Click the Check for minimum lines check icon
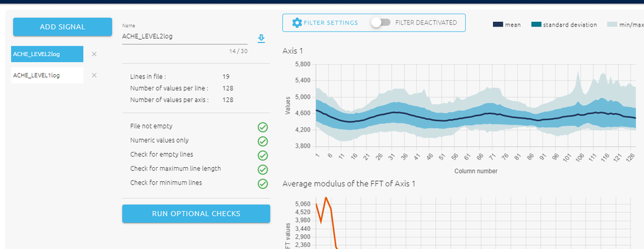 pyautogui.click(x=263, y=183)
